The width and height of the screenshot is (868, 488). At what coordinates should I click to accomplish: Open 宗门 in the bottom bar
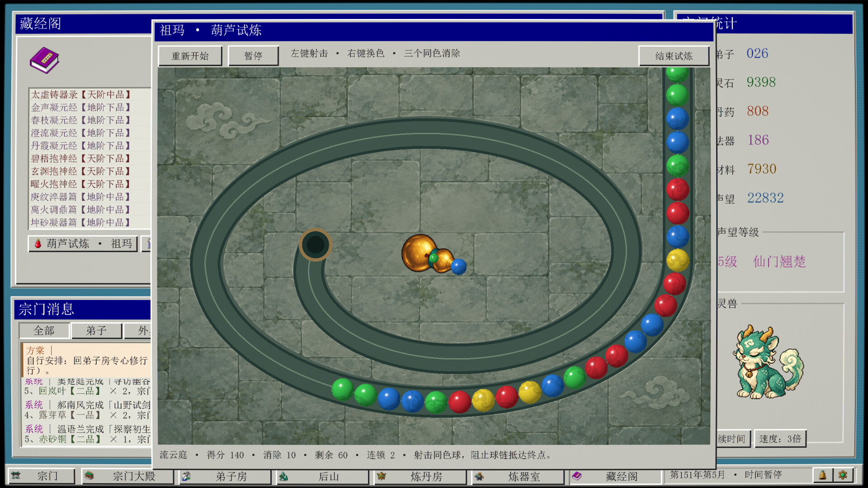(41, 476)
